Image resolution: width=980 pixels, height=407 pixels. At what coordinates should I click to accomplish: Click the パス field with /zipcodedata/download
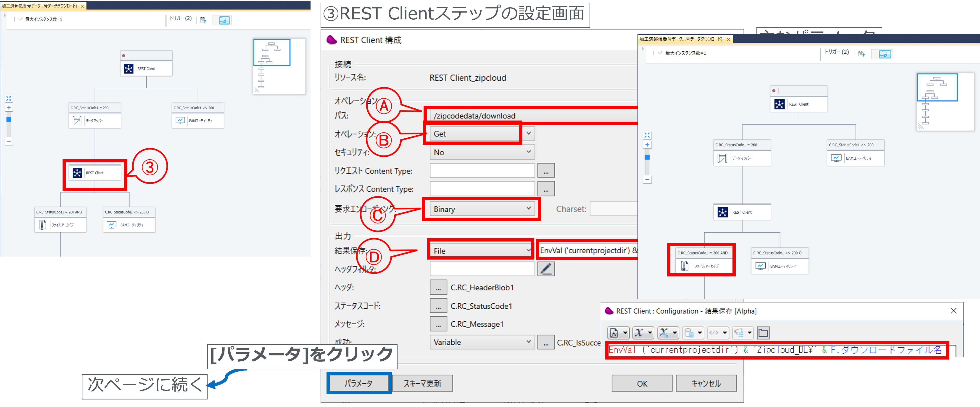click(534, 116)
